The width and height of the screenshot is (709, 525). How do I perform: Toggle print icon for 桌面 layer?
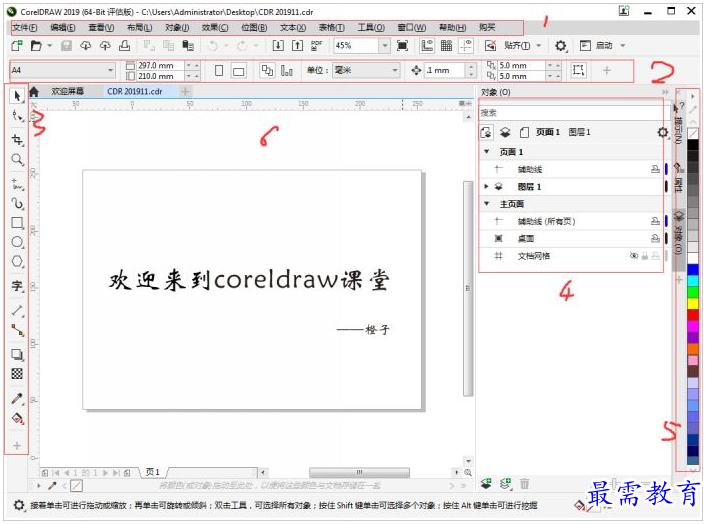click(655, 238)
